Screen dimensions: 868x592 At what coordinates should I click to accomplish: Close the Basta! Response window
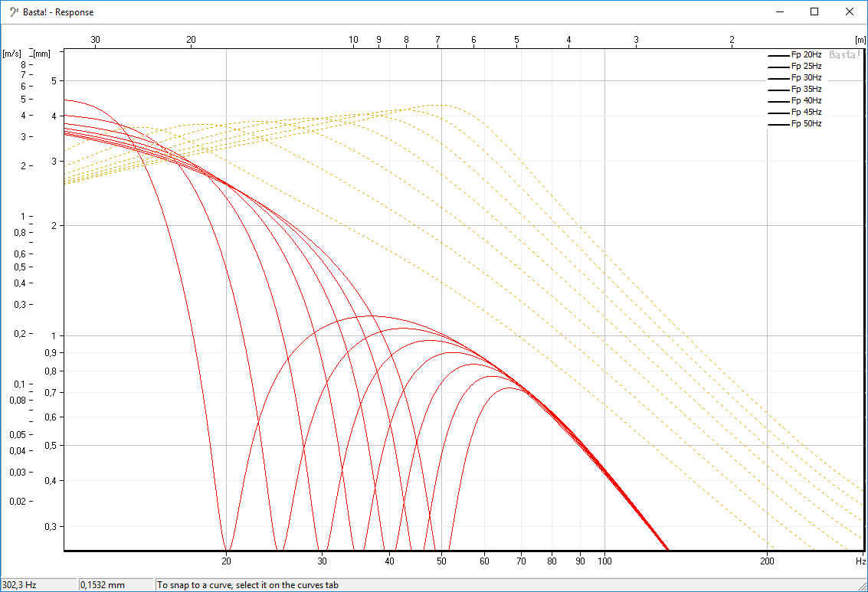pyautogui.click(x=849, y=11)
